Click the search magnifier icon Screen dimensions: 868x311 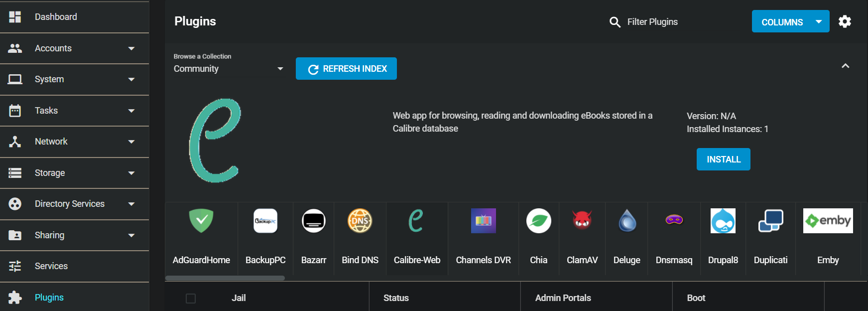pyautogui.click(x=615, y=22)
